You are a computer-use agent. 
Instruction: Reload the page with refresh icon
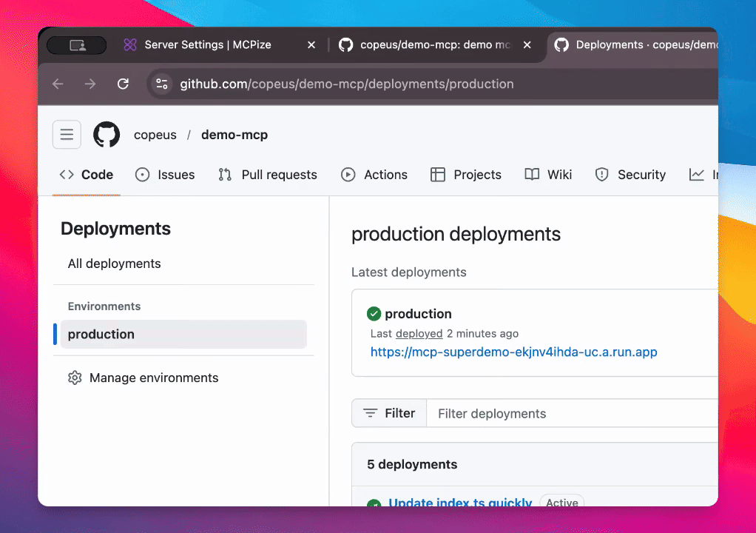(123, 84)
